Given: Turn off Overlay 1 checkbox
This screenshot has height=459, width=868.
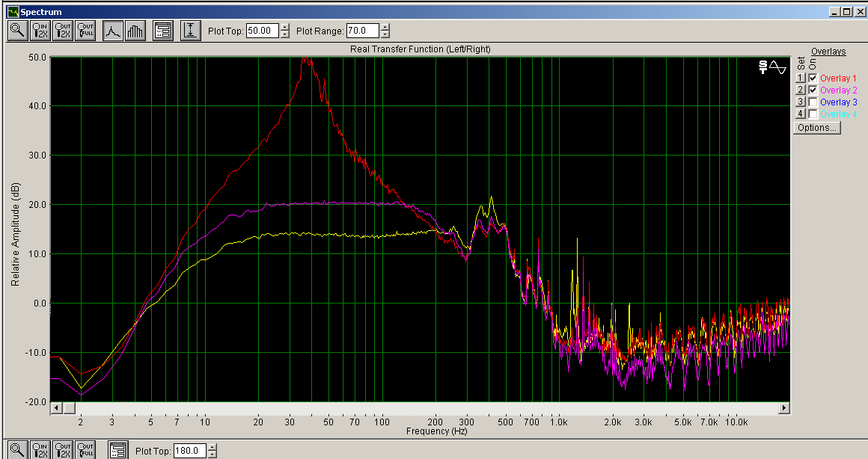Looking at the screenshot, I should 813,78.
